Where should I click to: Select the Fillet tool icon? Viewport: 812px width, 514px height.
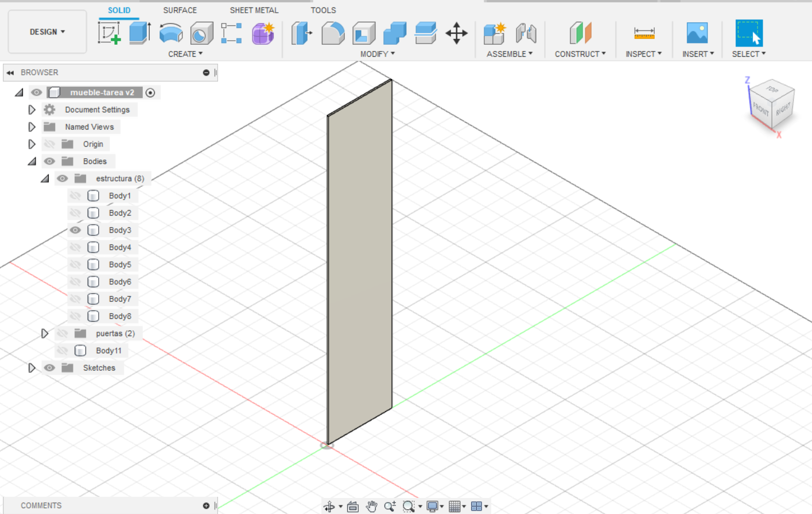[x=332, y=33]
